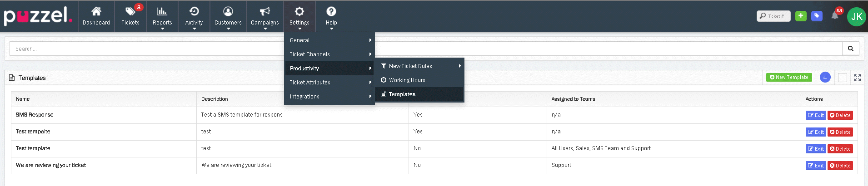Open the JK user avatar

point(856,17)
